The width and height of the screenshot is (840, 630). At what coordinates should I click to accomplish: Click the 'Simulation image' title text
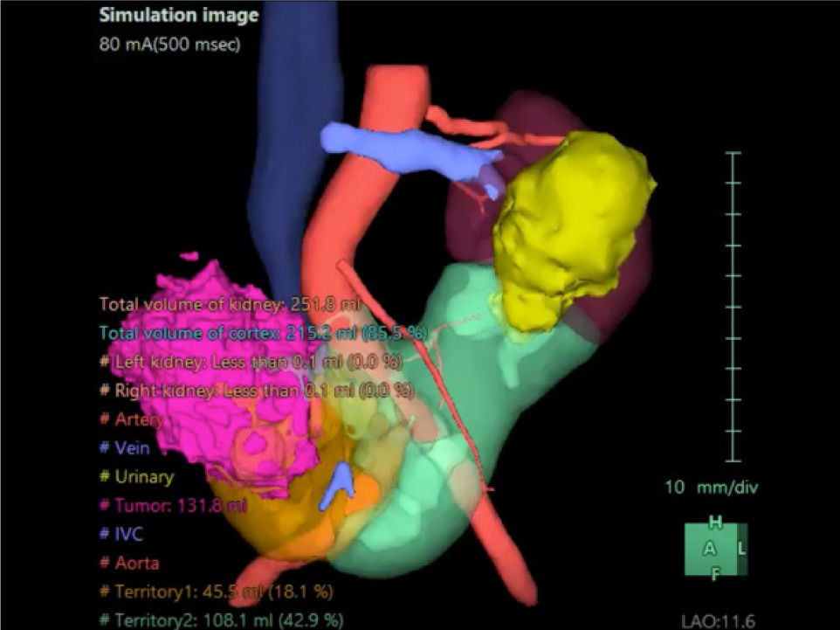click(x=178, y=15)
